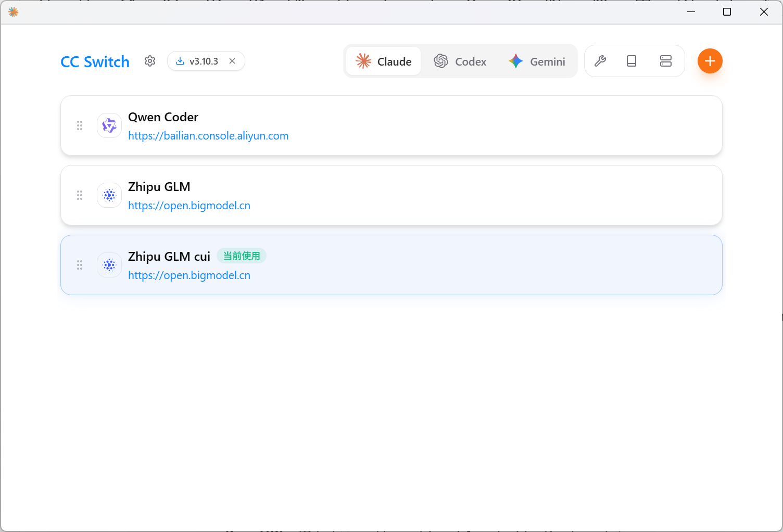
Task: Open the book icon in toolbar
Action: 632,61
